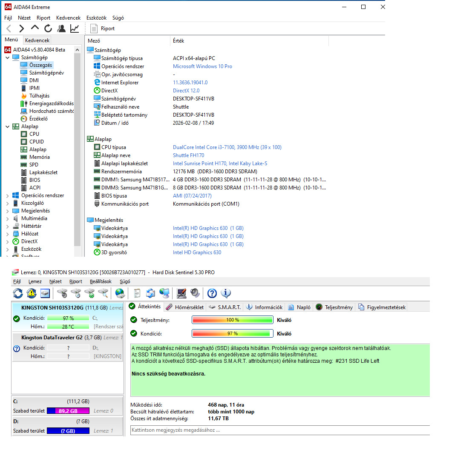
Task: Open Fájl menu in AIDA64
Action: (x=8, y=18)
